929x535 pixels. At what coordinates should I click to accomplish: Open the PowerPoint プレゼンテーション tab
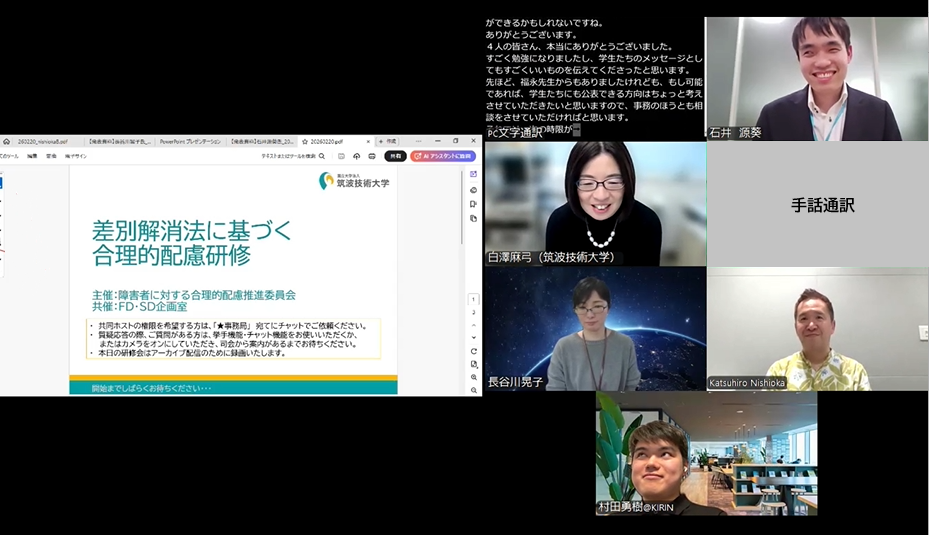click(x=190, y=142)
